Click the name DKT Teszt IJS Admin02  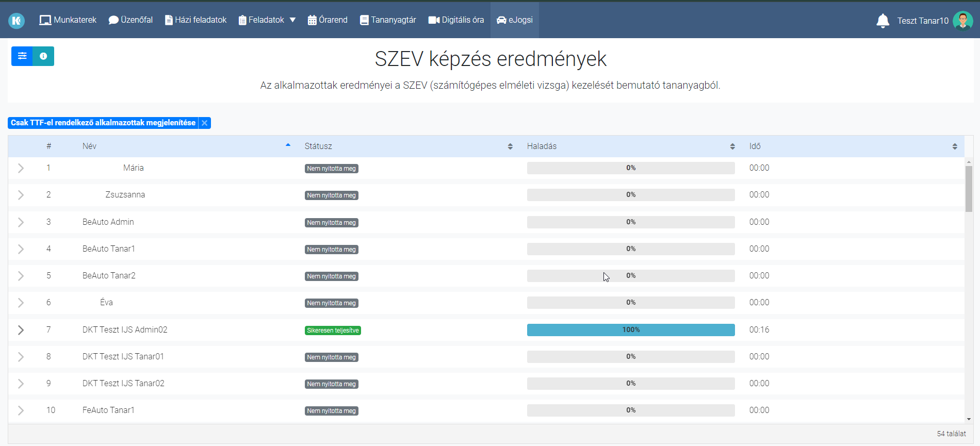pyautogui.click(x=125, y=329)
